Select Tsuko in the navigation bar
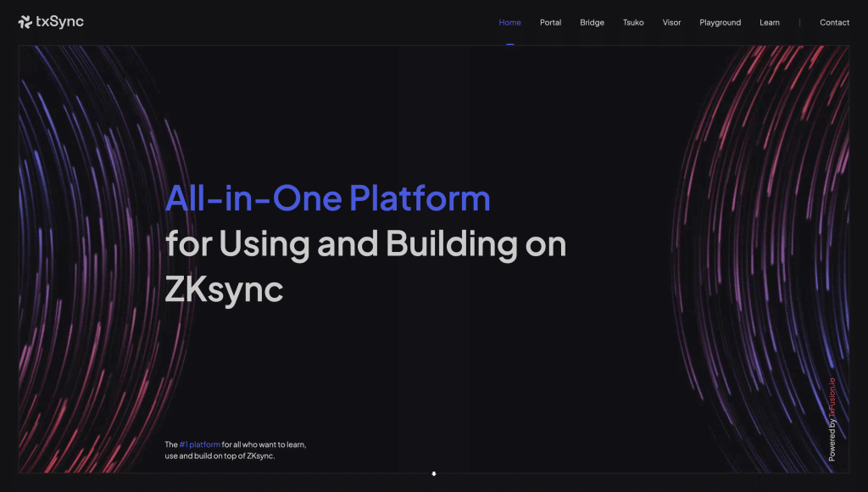The height and width of the screenshot is (492, 868). click(633, 23)
